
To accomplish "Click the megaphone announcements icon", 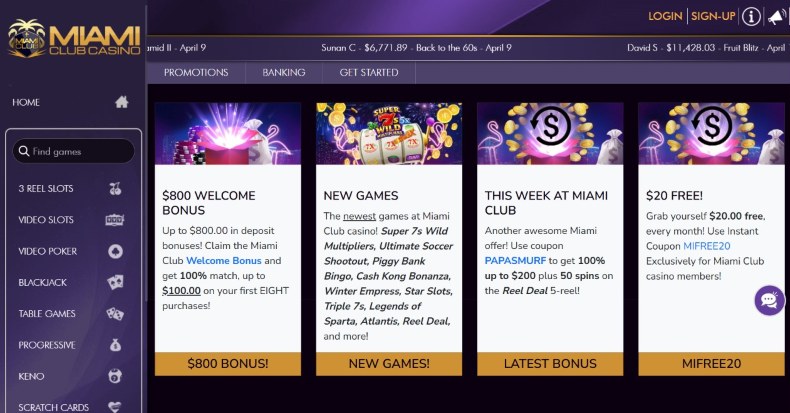I will pos(776,17).
